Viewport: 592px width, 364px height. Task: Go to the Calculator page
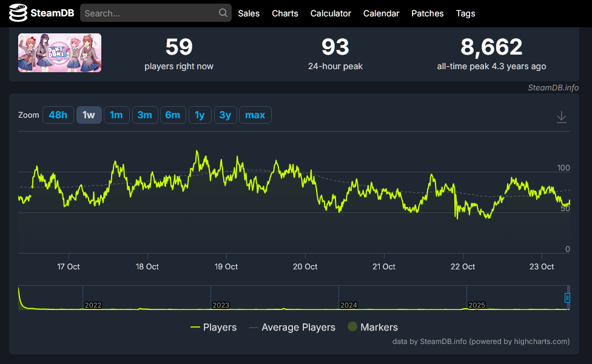(331, 13)
